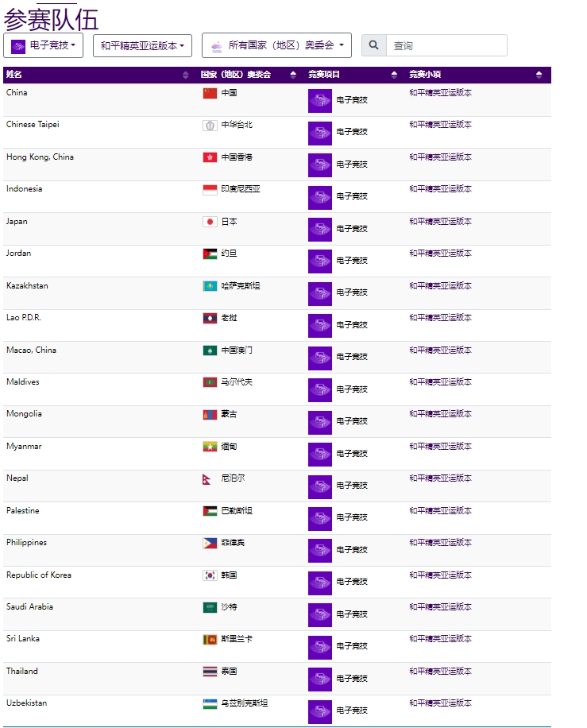Click the magnifier search icon

coord(373,45)
